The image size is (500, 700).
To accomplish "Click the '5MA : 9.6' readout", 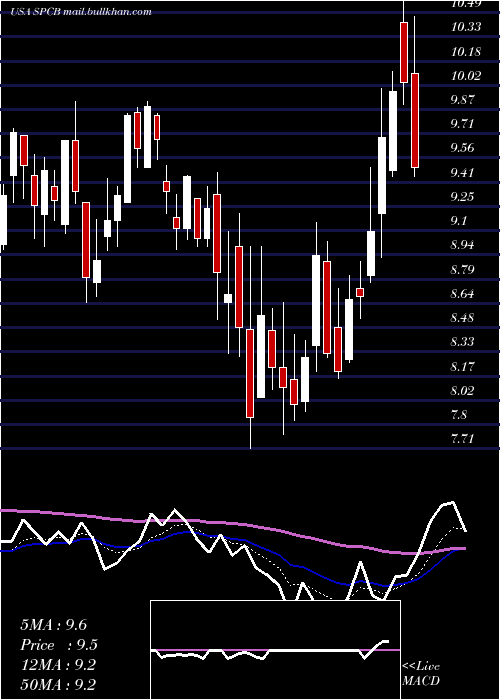I will click(54, 625).
